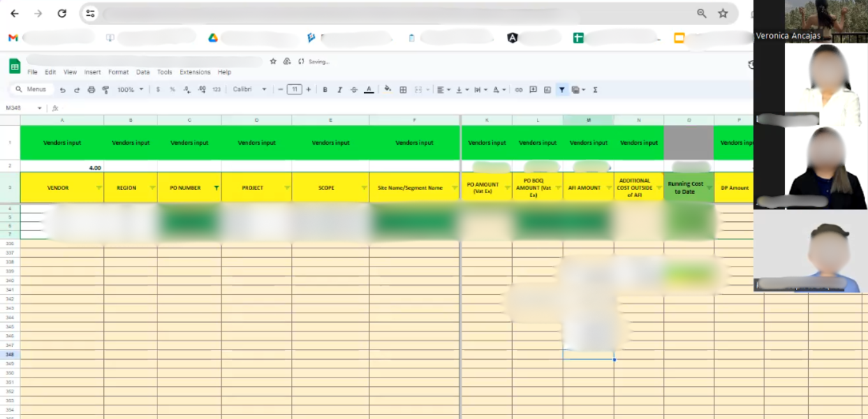Format selection as percent

[172, 90]
